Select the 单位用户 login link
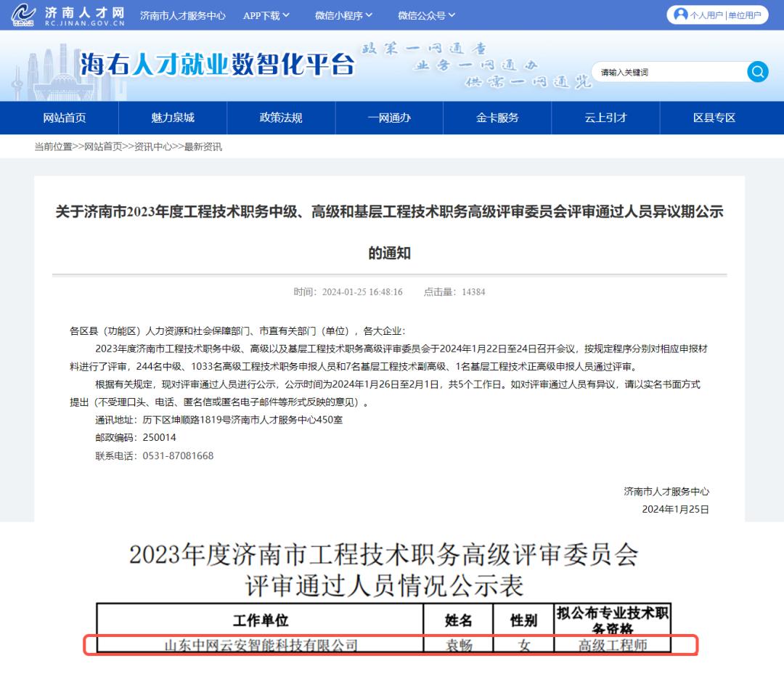784x682 pixels. 744,15
